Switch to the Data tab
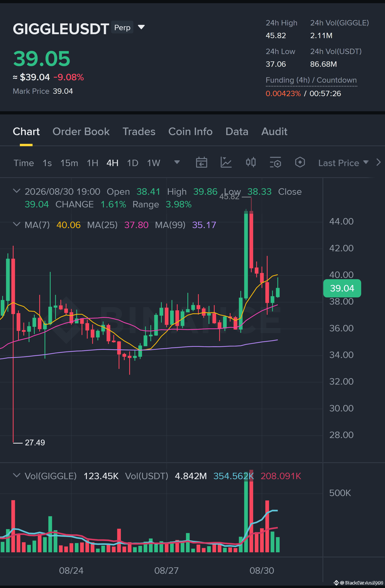The width and height of the screenshot is (385, 588). tap(237, 132)
